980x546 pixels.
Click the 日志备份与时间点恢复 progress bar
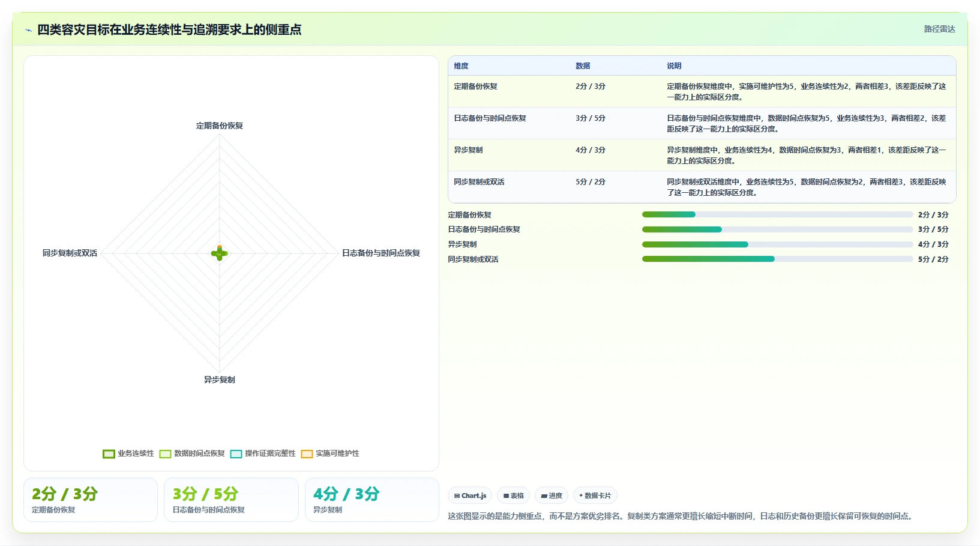point(777,229)
